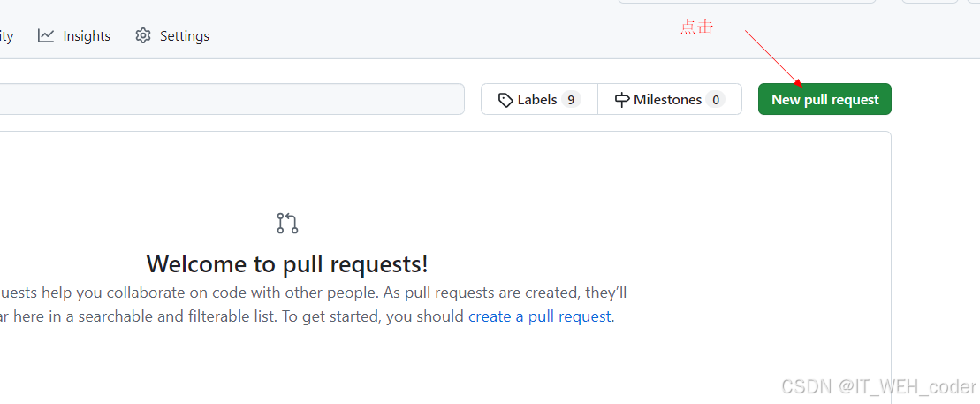980x404 pixels.
Task: Click the Settings gear icon
Action: [x=143, y=35]
